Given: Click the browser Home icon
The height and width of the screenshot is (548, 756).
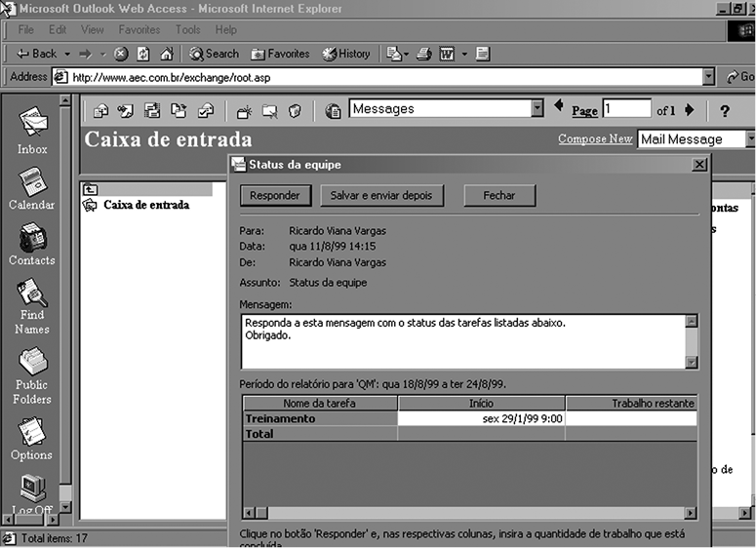Looking at the screenshot, I should (x=167, y=54).
